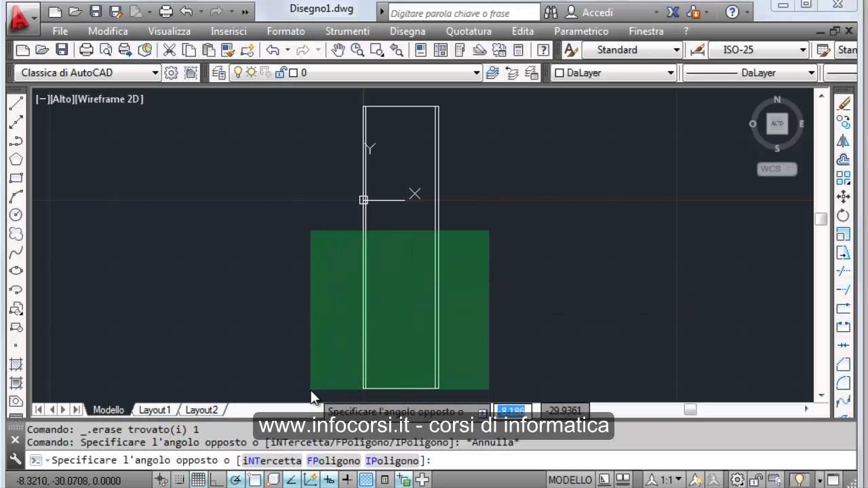Select the Circle tool
Screen dimensions: 868x488
pos(16,216)
